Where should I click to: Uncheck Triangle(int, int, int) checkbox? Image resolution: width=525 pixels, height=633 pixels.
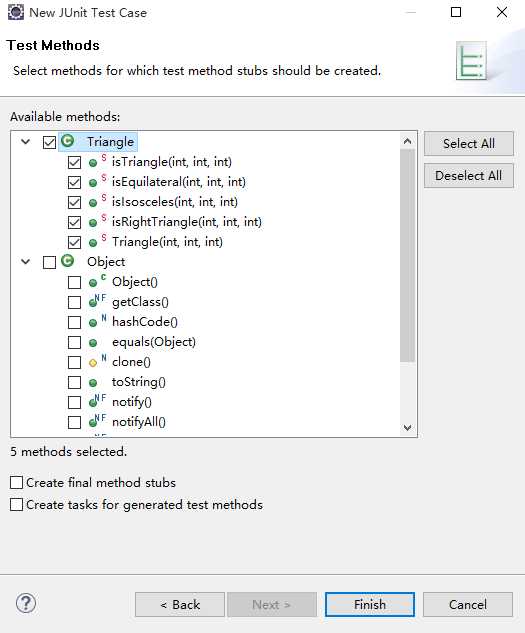tap(74, 242)
